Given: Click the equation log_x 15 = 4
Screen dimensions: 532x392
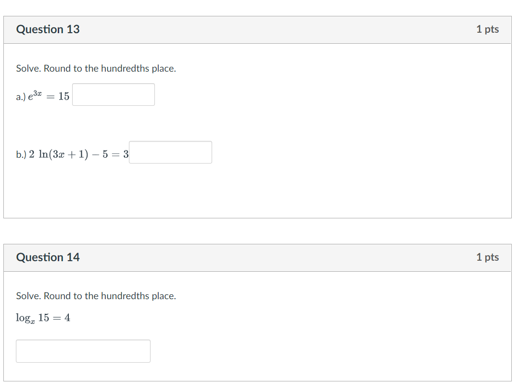Looking at the screenshot, I should (x=43, y=317).
